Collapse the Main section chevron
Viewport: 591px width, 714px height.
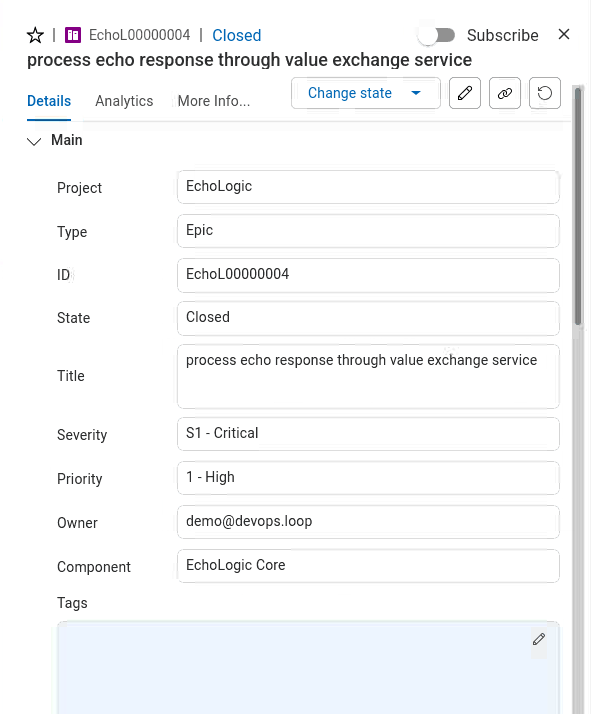[x=34, y=141]
